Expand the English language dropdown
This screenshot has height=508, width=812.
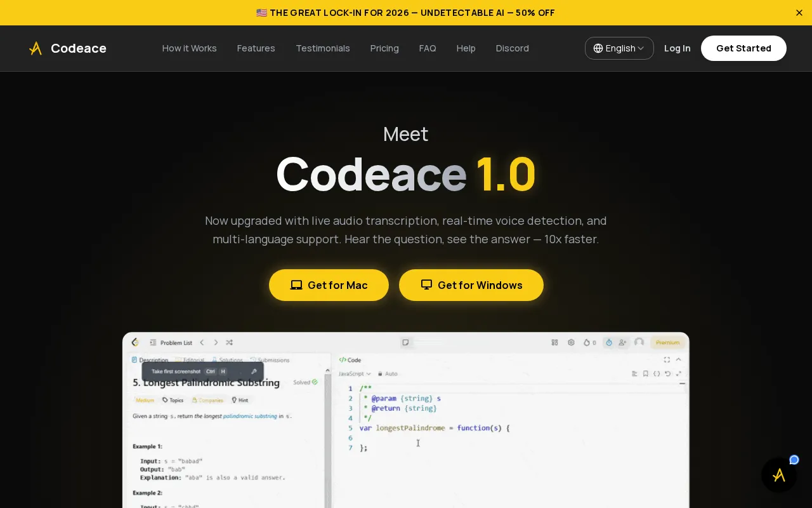tap(619, 48)
